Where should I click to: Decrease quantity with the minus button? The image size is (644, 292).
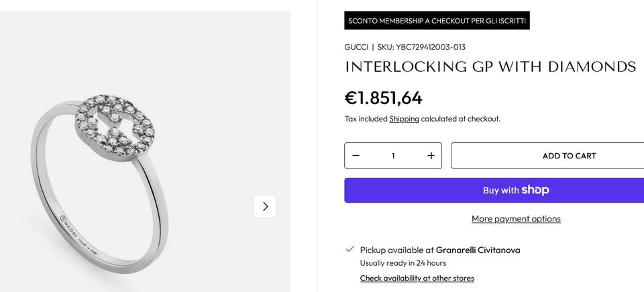[x=356, y=156]
